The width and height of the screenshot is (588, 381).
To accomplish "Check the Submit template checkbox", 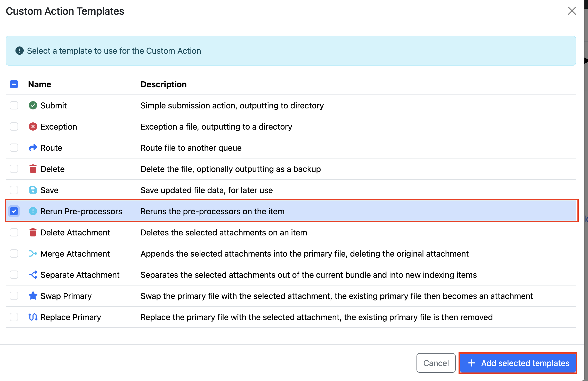I will 14,105.
